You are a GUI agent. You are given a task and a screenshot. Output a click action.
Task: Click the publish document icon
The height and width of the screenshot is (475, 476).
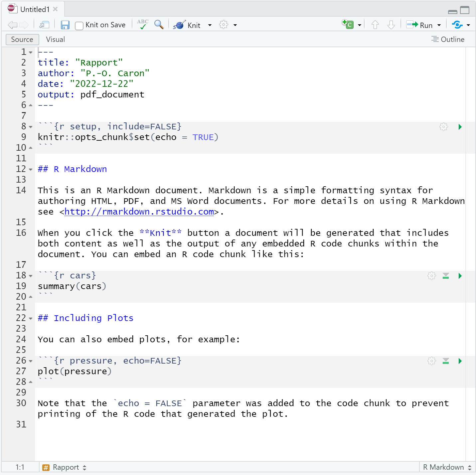457,25
